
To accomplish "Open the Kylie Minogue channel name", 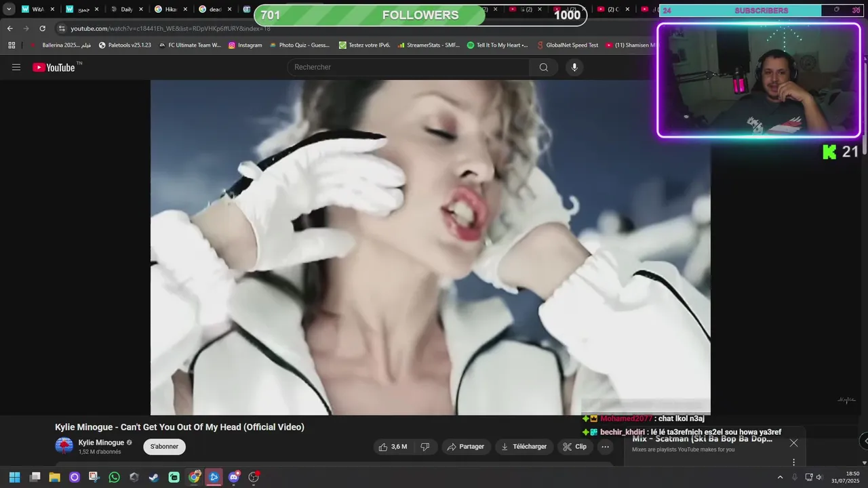I will (x=101, y=443).
